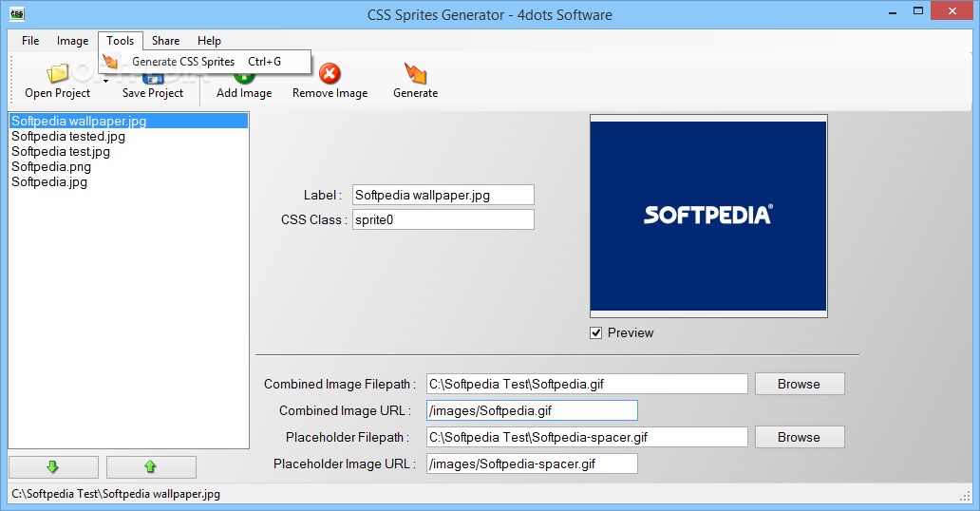Viewport: 980px width, 511px height.
Task: Open the File menu
Action: tap(30, 41)
